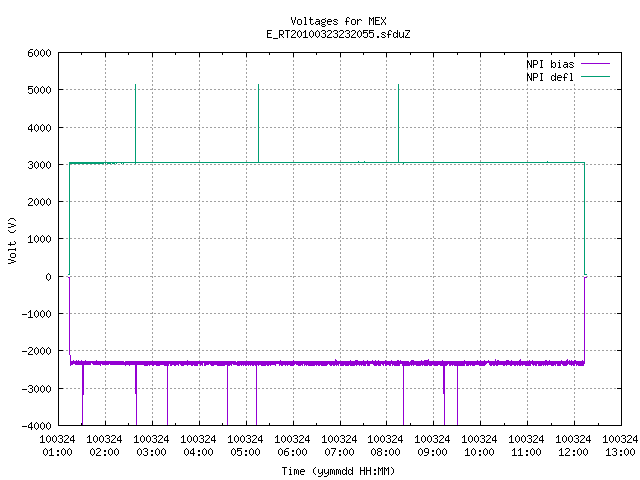
Task: Click the 01:00 x-axis time label
Action: [58, 452]
